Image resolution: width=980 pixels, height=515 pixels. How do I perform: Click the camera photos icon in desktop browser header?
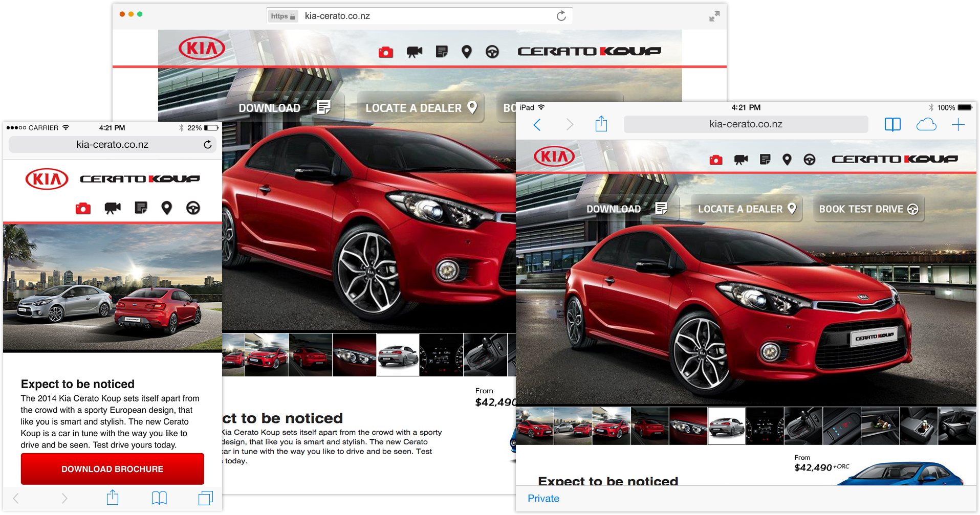click(x=386, y=52)
